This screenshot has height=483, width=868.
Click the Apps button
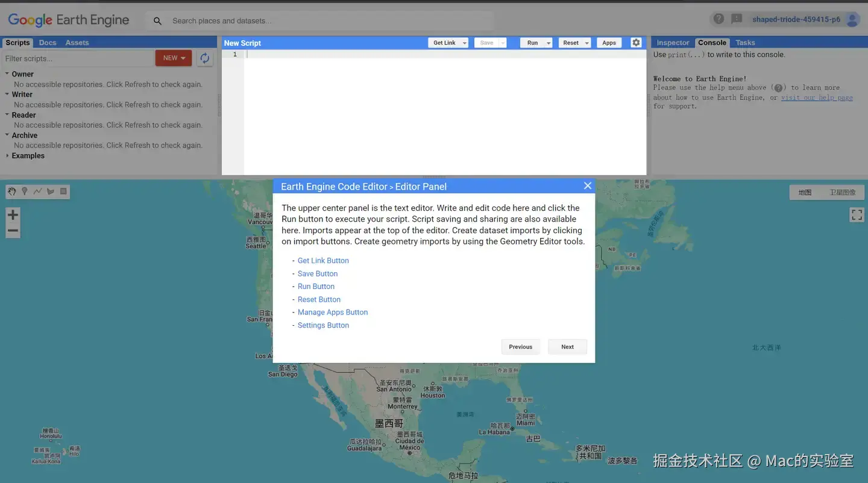609,43
